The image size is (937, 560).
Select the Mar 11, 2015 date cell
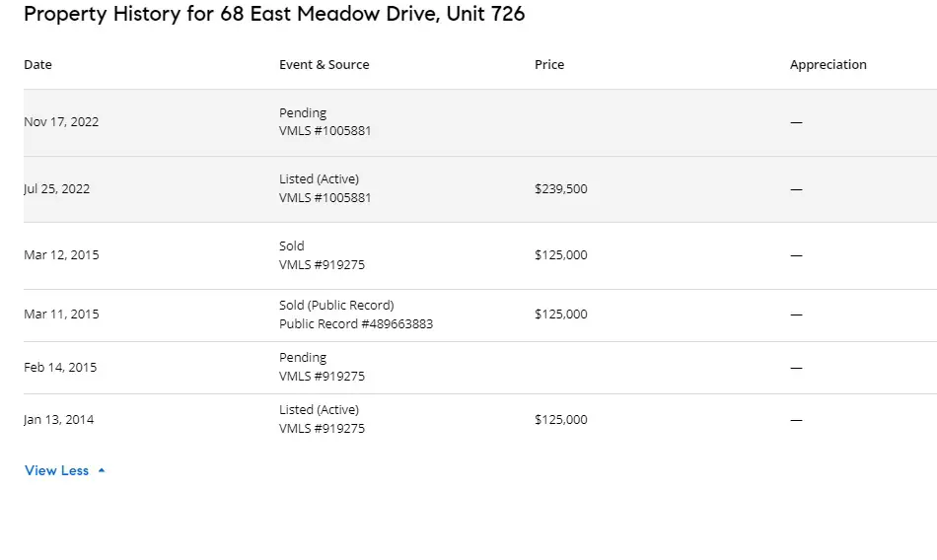click(x=61, y=315)
